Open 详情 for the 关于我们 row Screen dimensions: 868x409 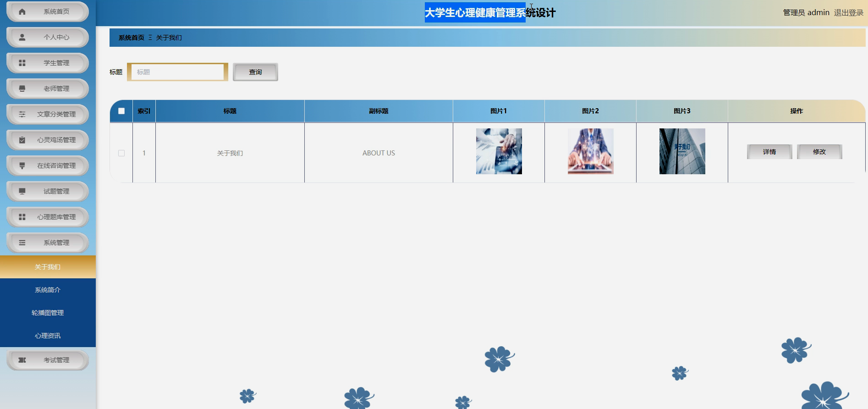tap(769, 152)
